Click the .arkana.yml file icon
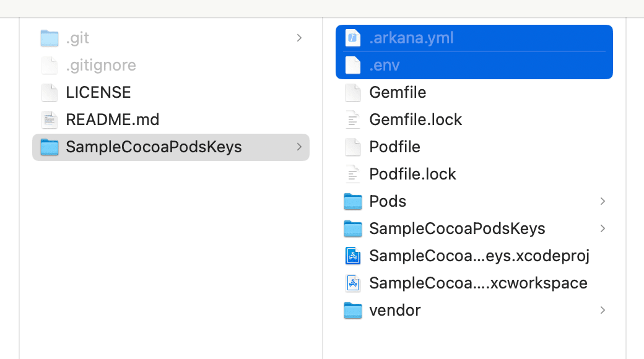 (x=353, y=38)
